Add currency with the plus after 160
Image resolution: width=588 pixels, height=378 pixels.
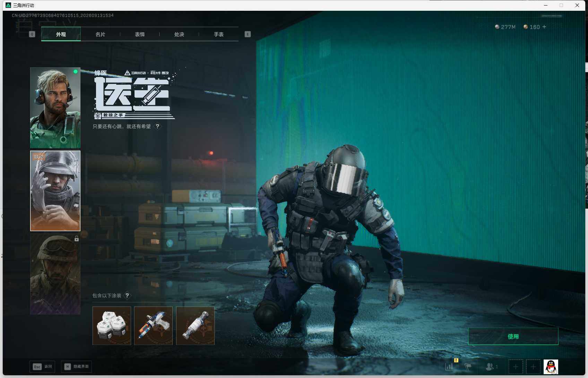click(544, 27)
